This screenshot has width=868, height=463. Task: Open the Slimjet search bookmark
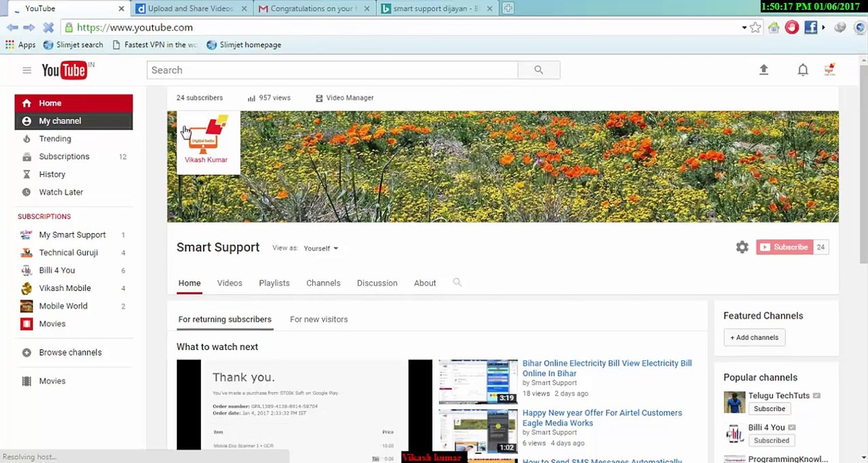click(x=73, y=45)
